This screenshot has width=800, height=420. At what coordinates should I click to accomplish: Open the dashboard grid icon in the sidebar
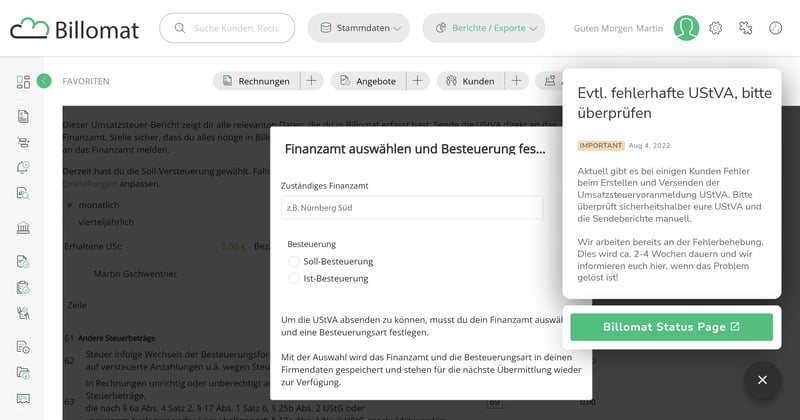pyautogui.click(x=23, y=82)
